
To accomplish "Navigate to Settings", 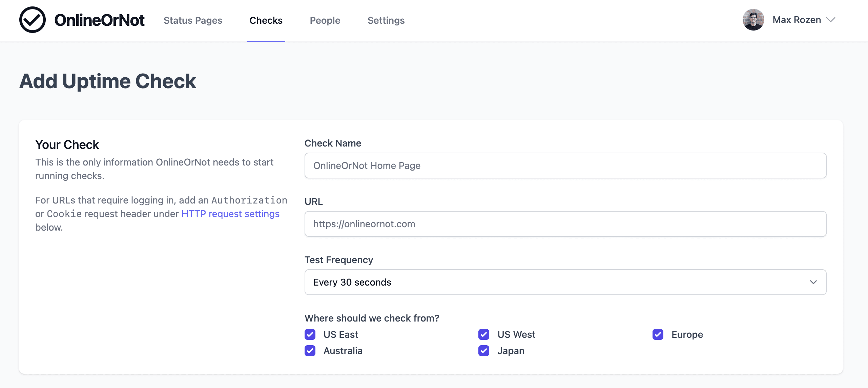I will pos(386,20).
